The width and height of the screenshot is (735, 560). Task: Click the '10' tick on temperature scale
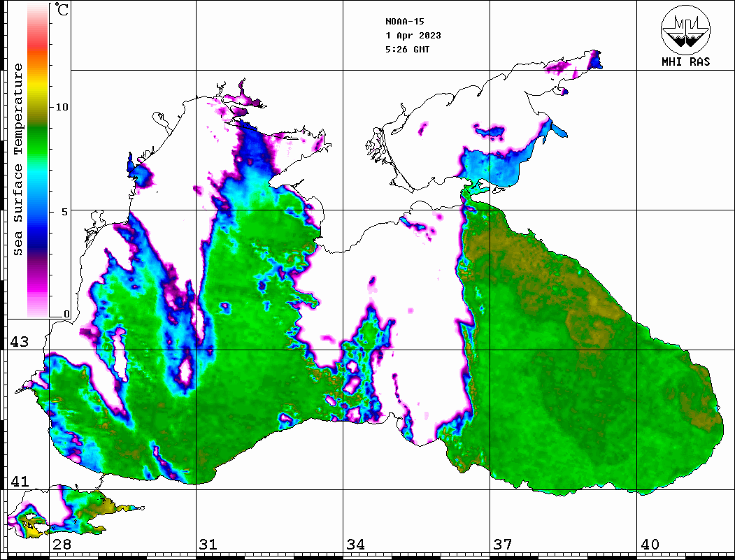[62, 107]
